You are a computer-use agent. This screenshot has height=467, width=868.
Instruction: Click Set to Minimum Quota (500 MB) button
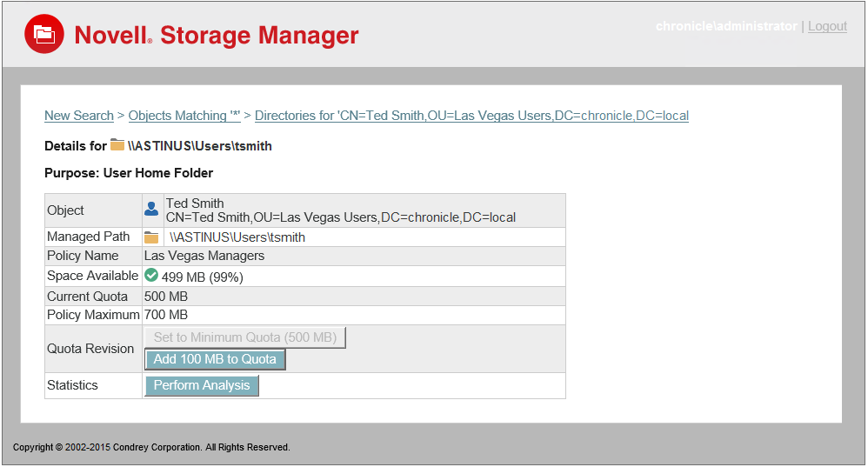pyautogui.click(x=245, y=337)
